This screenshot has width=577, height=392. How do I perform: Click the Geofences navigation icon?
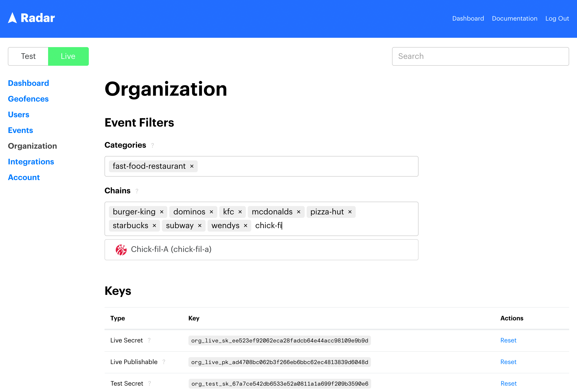(x=28, y=99)
